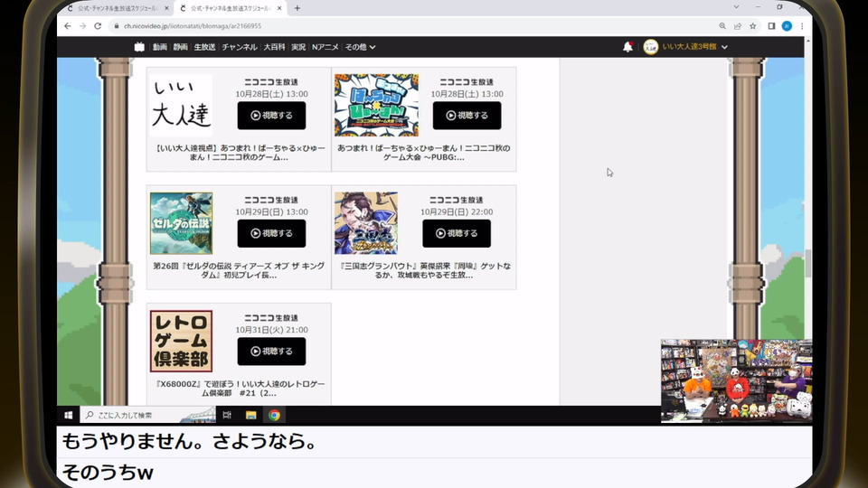Click the Windows taskbar search box
Image resolution: width=868 pixels, height=488 pixels.
click(148, 415)
